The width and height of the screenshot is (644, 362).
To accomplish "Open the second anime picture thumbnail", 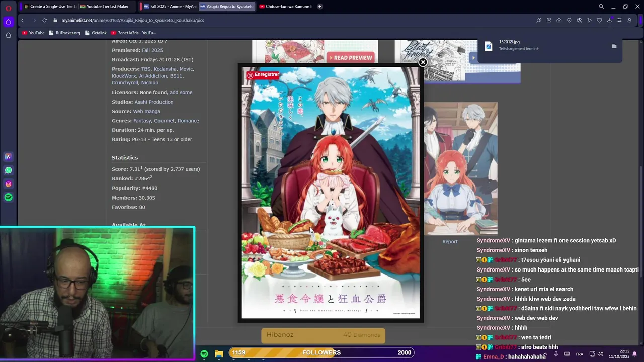I will point(460,168).
